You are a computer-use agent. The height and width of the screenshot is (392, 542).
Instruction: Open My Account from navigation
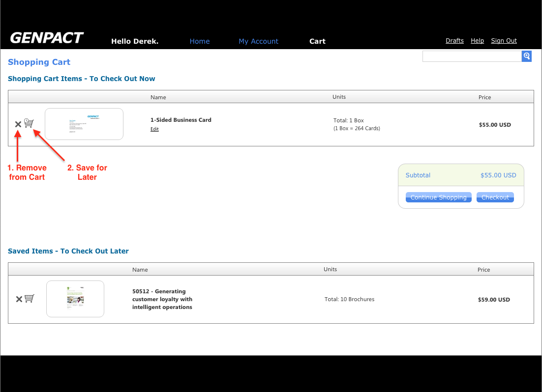pos(258,41)
